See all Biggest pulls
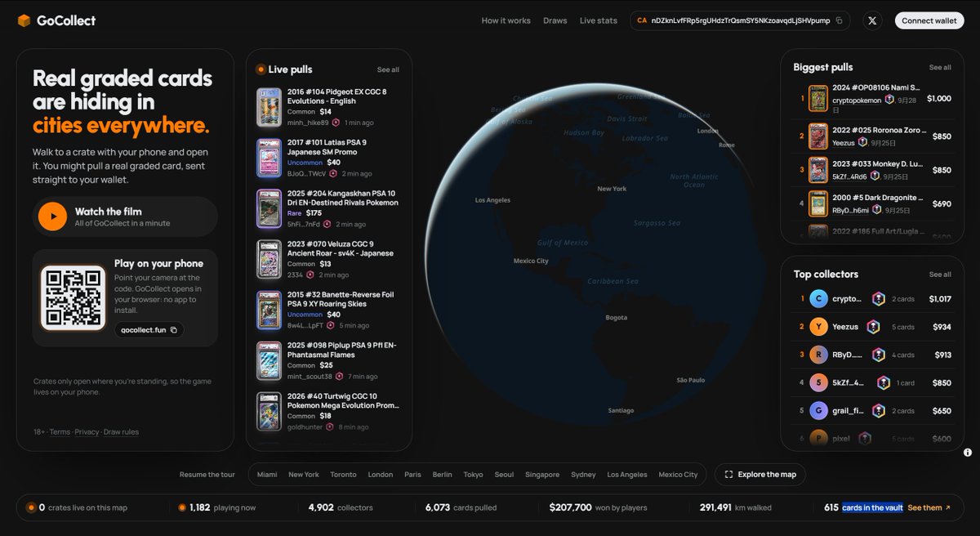Image resolution: width=980 pixels, height=536 pixels. coord(940,68)
